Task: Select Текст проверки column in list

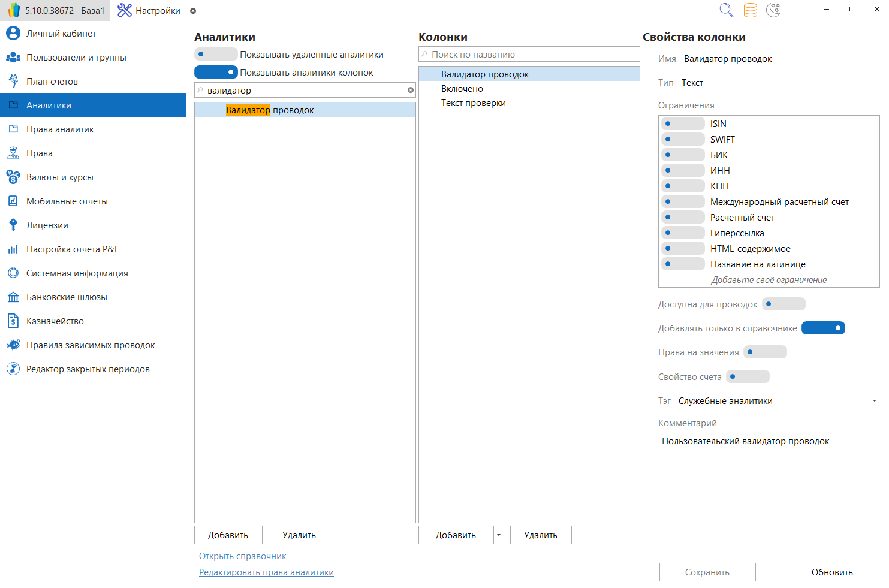Action: 473,103
